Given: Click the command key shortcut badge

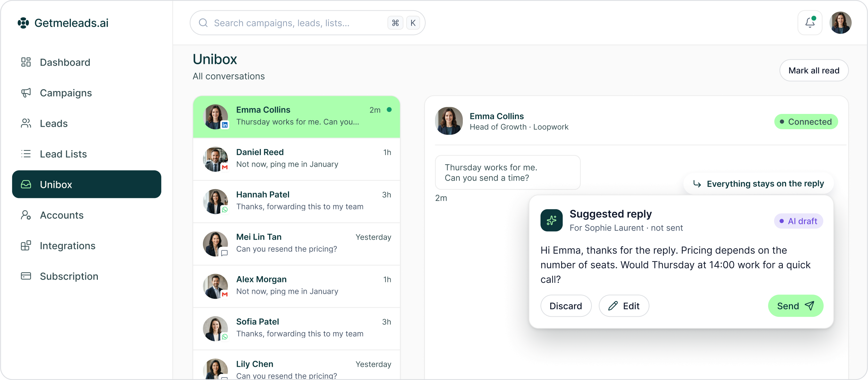Looking at the screenshot, I should coord(395,23).
